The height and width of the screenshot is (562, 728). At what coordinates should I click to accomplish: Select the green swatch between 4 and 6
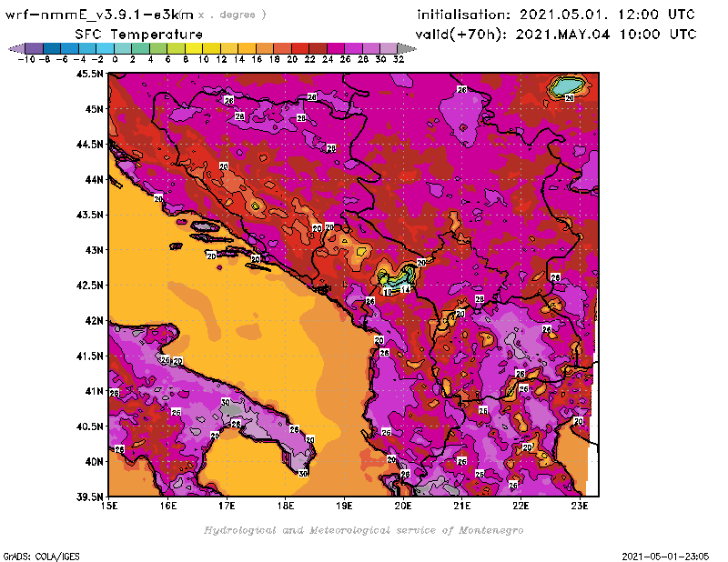(x=158, y=48)
